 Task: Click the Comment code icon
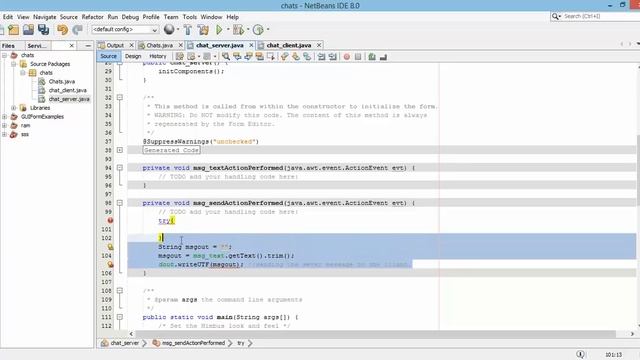[x=372, y=57]
